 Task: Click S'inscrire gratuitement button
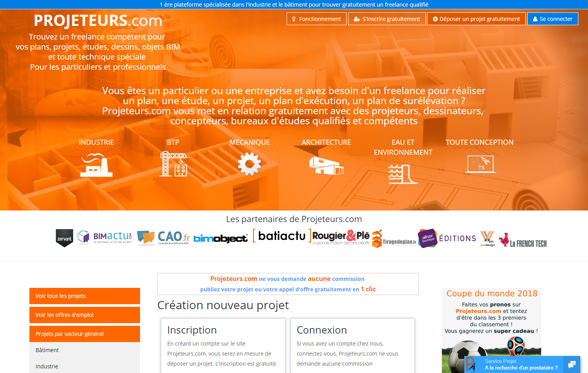(387, 19)
